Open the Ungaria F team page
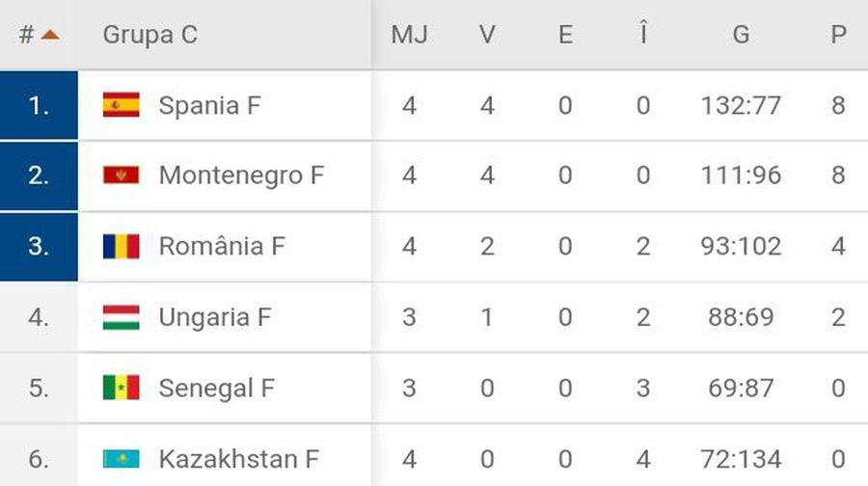This screenshot has width=868, height=486. coord(214,317)
